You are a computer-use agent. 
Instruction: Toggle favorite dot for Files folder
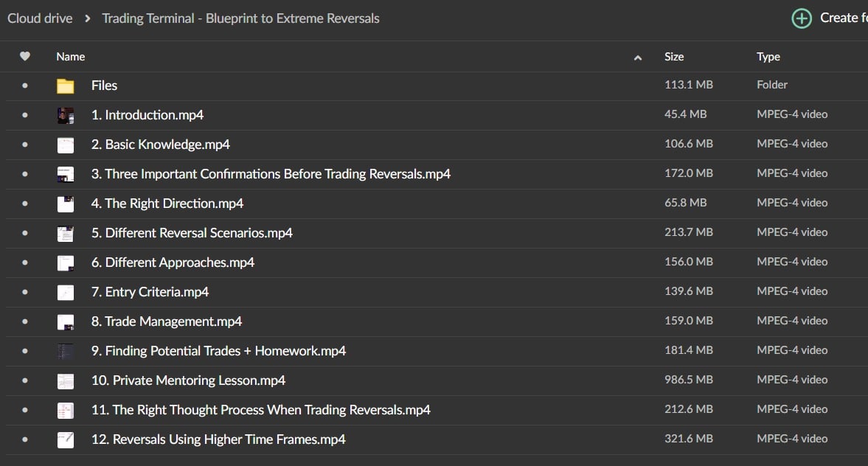coord(25,86)
